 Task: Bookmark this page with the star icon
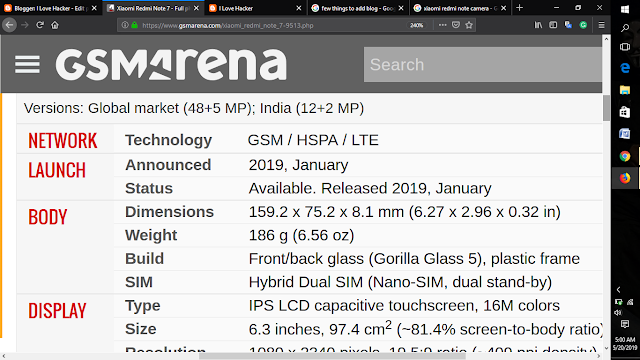[x=469, y=25]
